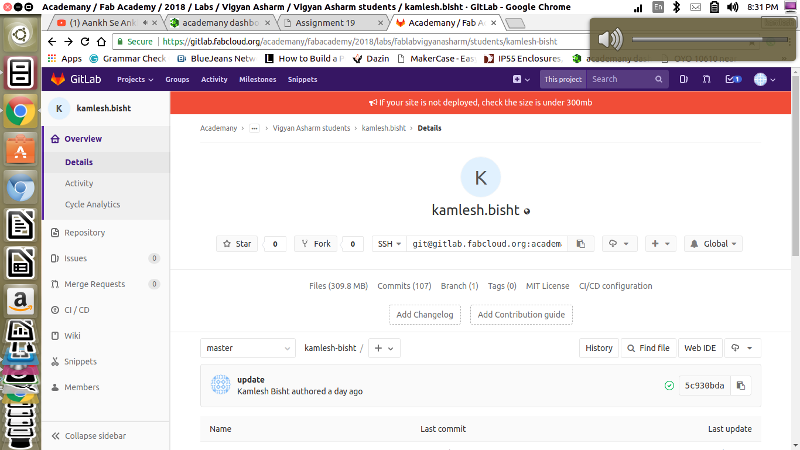This screenshot has width=800, height=450.
Task: Click Add Changelog button
Action: [424, 315]
